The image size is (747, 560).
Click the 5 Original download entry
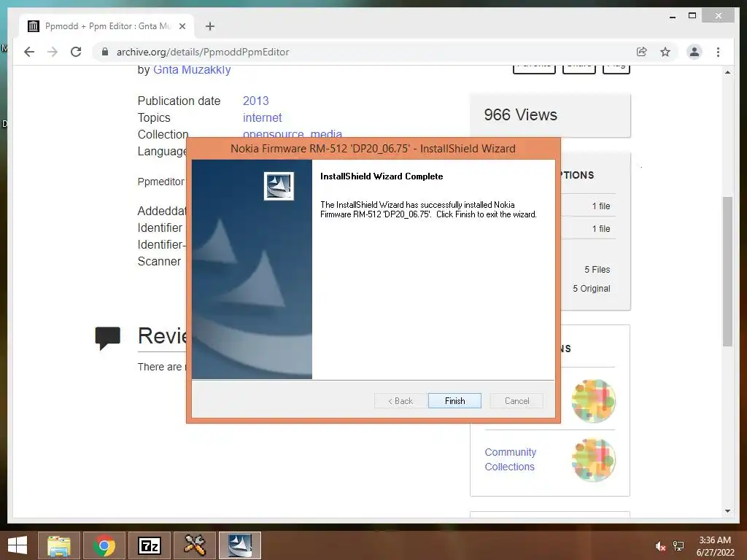591,289
